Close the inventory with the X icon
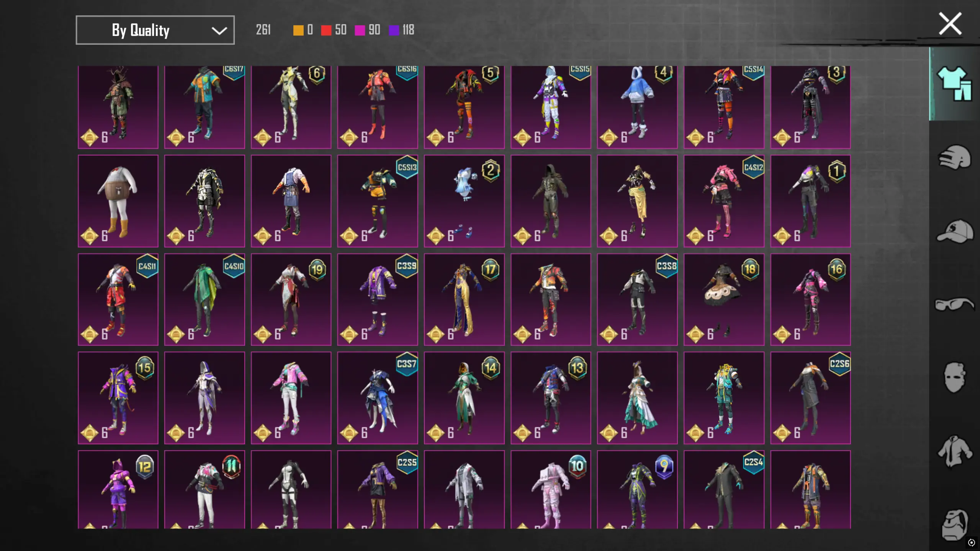The width and height of the screenshot is (980, 551). [x=950, y=24]
